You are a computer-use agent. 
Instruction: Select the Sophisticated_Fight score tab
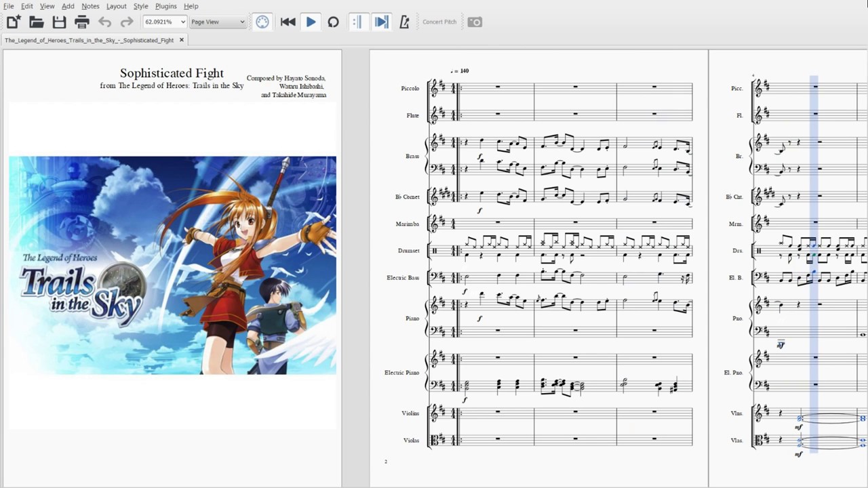tap(90, 40)
